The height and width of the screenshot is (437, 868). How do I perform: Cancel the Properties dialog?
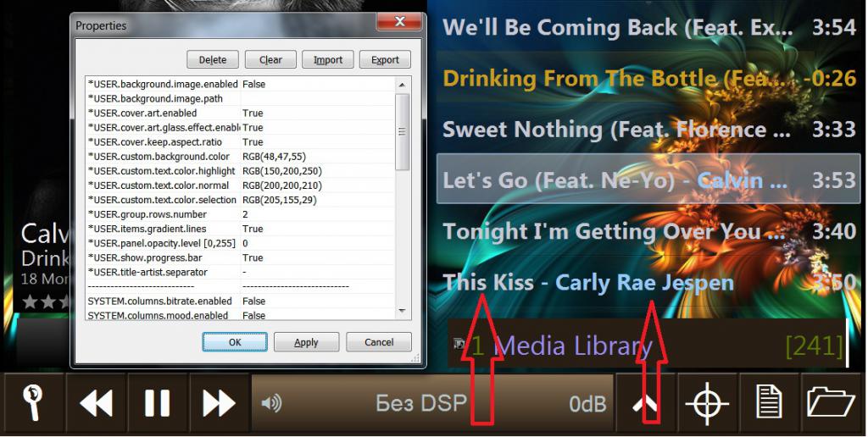pos(379,342)
